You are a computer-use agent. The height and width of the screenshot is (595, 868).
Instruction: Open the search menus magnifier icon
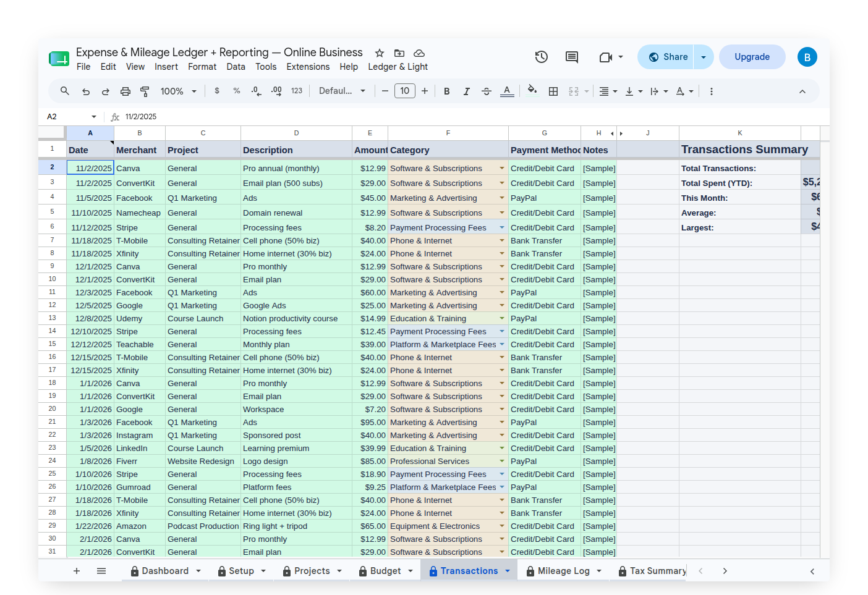tap(65, 91)
